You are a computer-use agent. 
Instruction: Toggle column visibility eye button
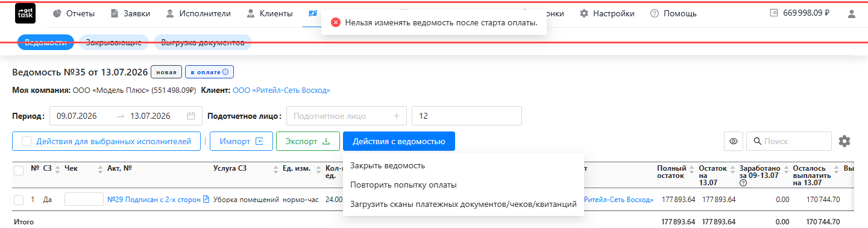(734, 141)
